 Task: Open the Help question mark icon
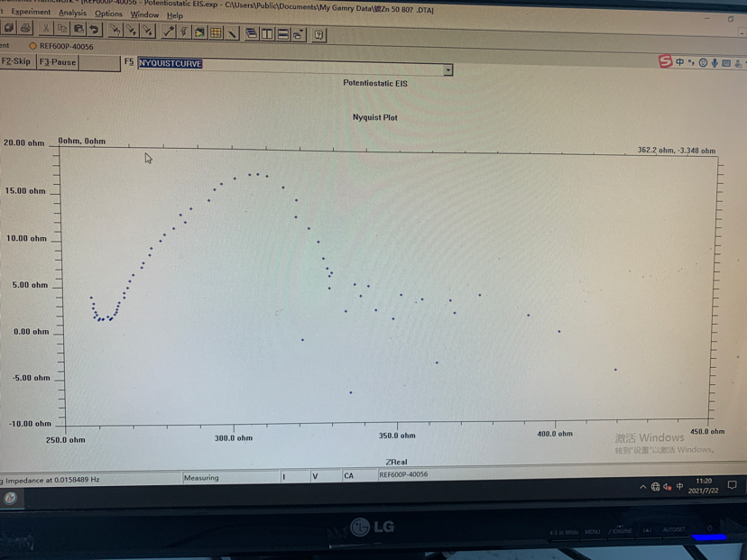tap(318, 35)
